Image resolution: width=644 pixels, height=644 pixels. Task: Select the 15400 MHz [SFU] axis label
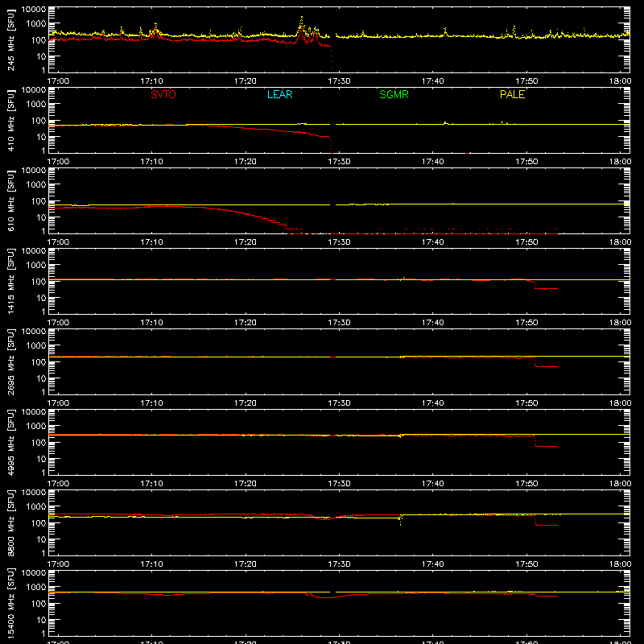coord(10,603)
